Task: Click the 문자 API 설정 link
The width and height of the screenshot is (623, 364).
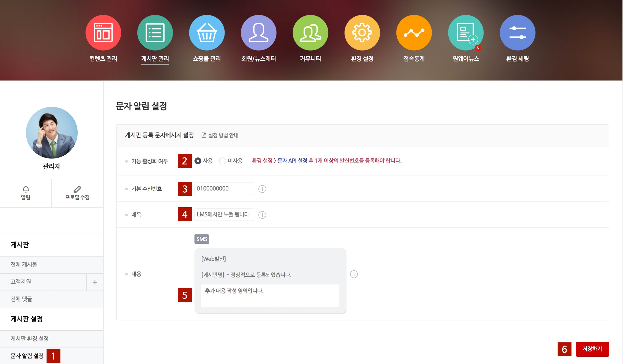Action: point(292,161)
